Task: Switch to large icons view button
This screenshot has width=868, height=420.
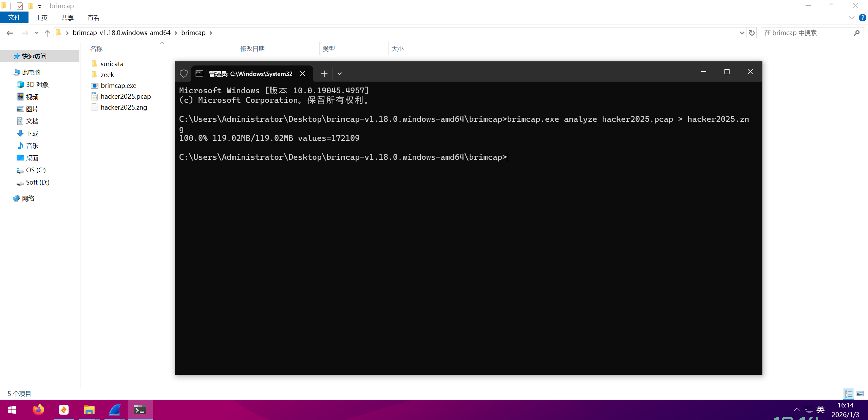Action: pyautogui.click(x=860, y=394)
